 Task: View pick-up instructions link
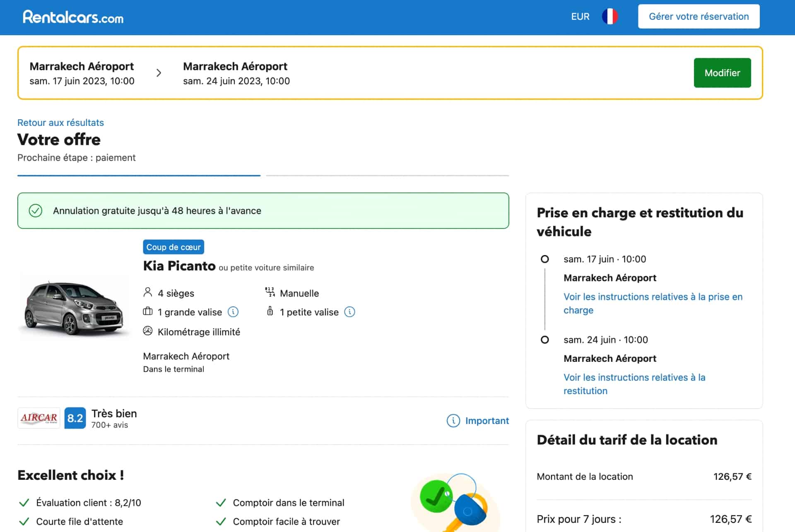[x=653, y=303]
